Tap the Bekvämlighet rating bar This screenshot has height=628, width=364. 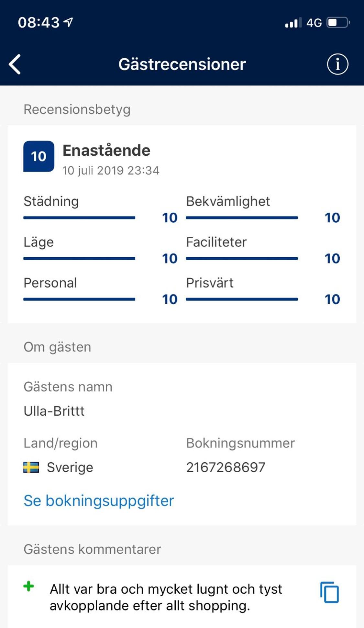pyautogui.click(x=242, y=218)
